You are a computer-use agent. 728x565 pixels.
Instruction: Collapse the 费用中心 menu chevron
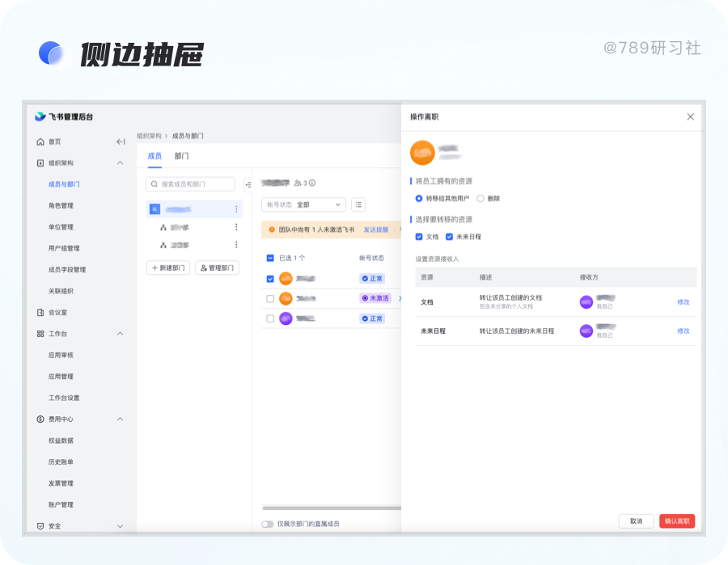[121, 419]
